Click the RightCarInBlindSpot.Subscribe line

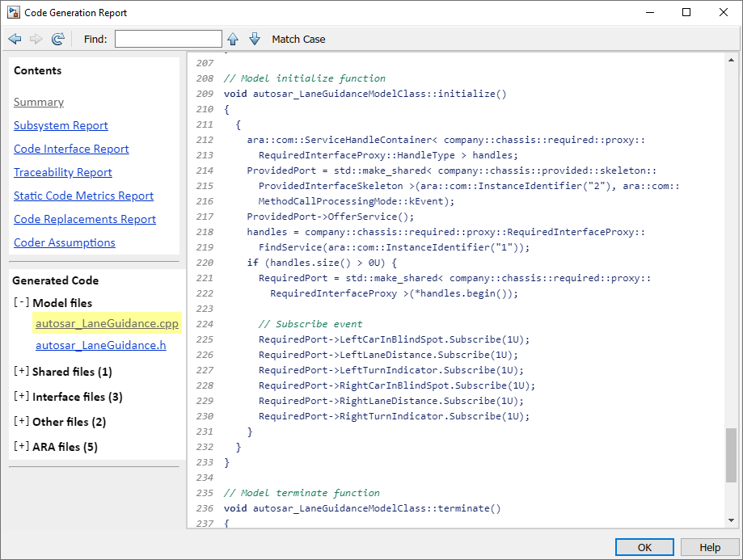pos(397,385)
